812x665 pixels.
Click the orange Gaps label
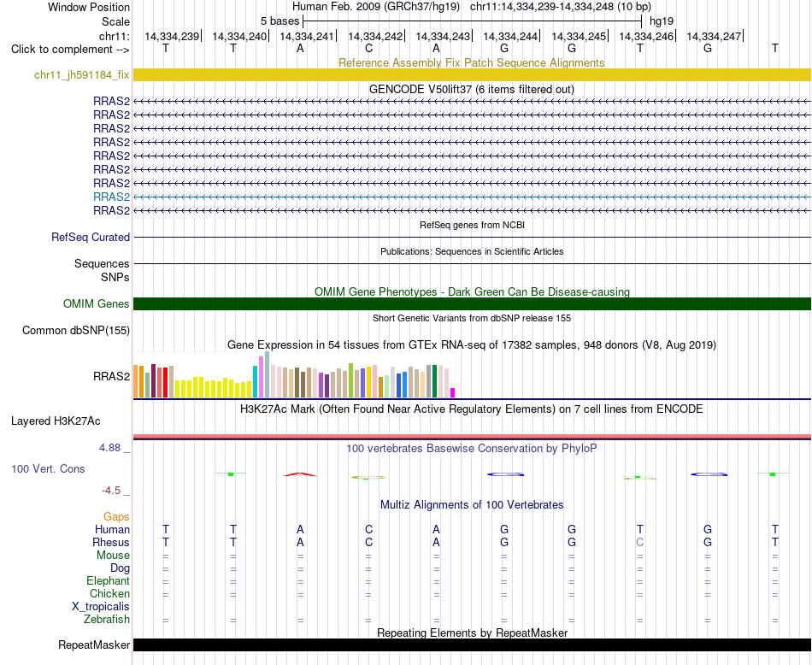116,516
